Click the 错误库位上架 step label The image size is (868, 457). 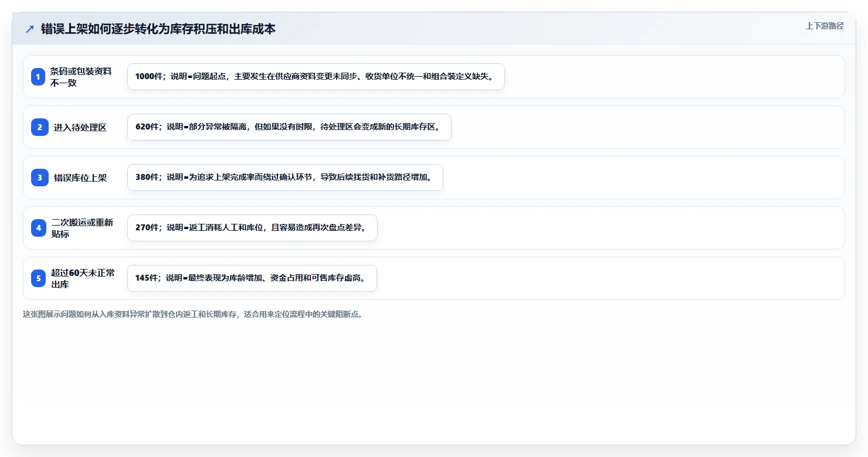[x=80, y=178]
